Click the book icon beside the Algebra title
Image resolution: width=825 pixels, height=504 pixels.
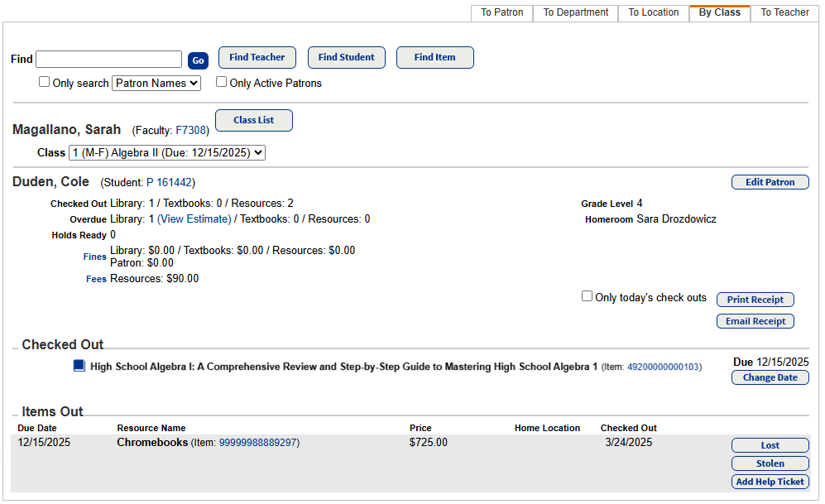tap(79, 366)
